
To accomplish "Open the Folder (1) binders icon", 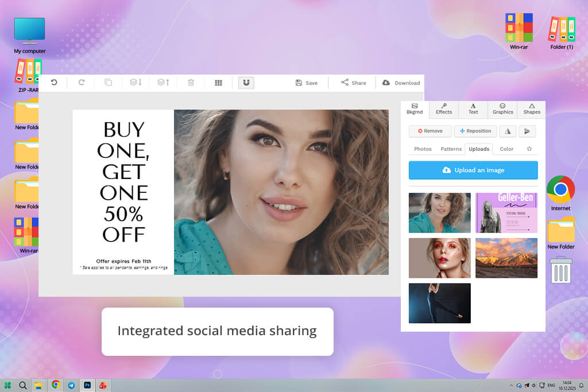I will (562, 33).
